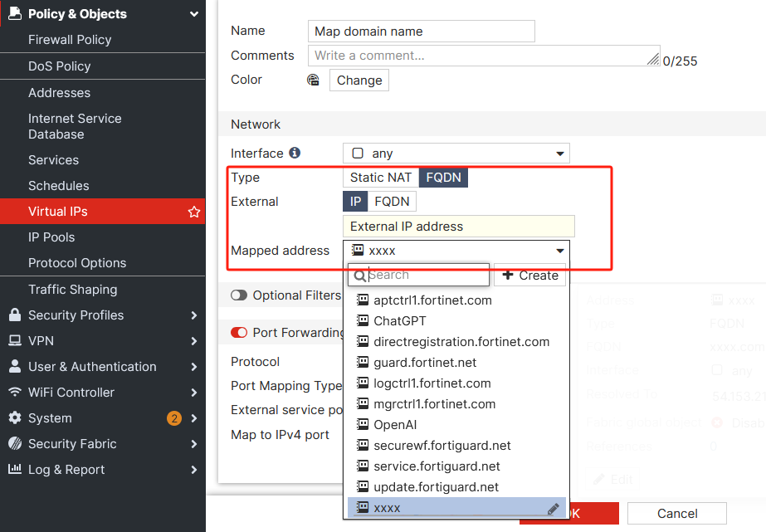The width and height of the screenshot is (766, 532).
Task: Click the System gear icon
Action: tap(15, 417)
